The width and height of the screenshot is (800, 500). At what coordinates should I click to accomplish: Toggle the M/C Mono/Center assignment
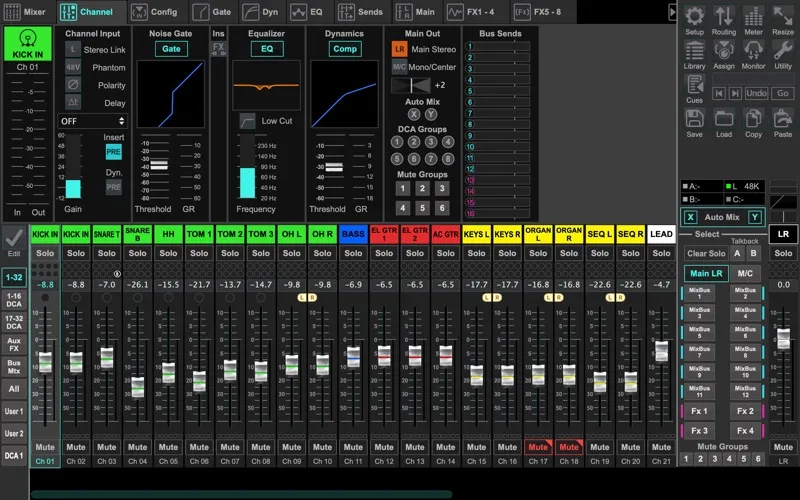click(399, 67)
